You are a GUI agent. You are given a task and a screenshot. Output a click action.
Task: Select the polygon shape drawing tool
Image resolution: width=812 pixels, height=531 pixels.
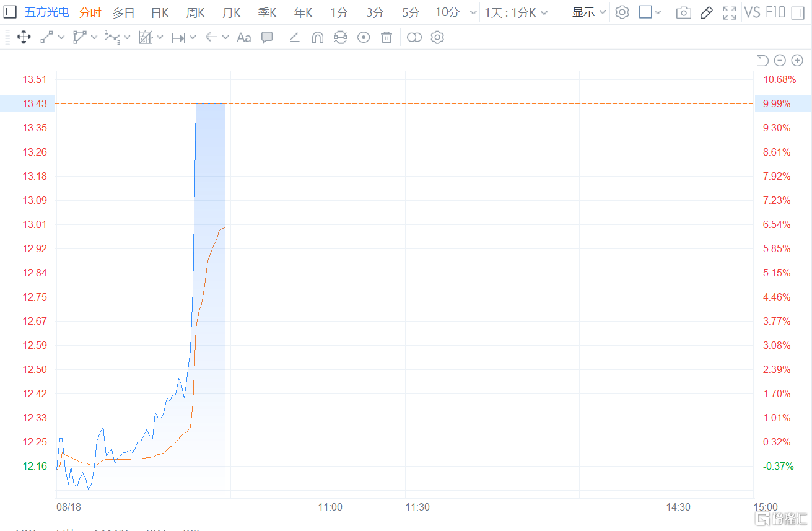point(79,38)
